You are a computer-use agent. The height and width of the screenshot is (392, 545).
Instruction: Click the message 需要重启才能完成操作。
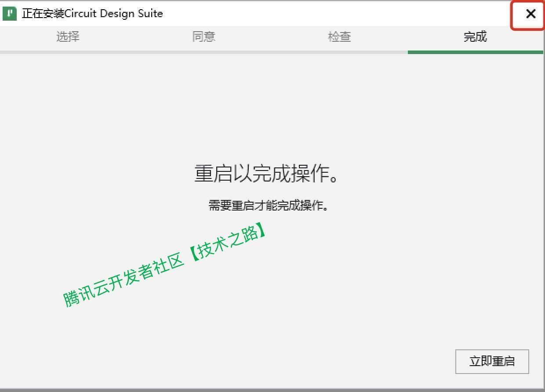tap(268, 205)
